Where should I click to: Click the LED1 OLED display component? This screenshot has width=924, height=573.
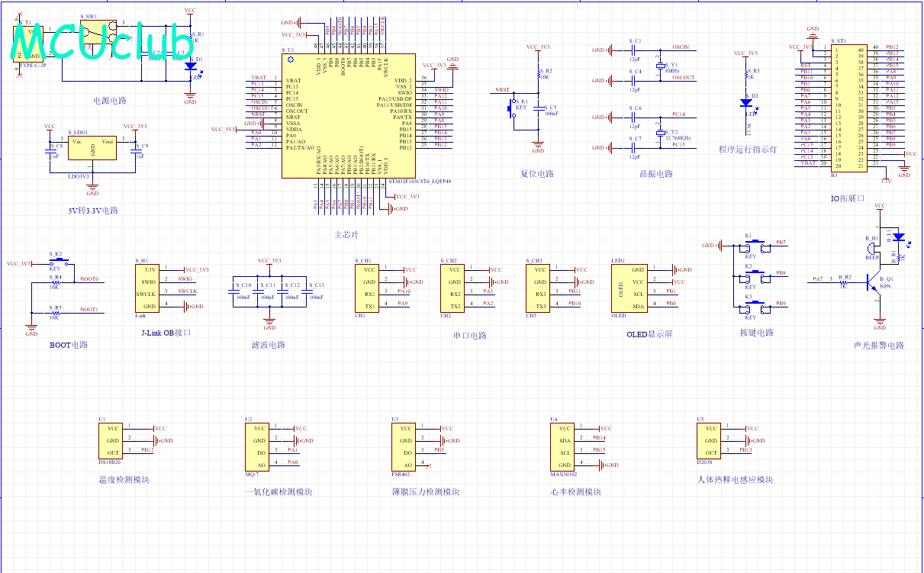629,288
